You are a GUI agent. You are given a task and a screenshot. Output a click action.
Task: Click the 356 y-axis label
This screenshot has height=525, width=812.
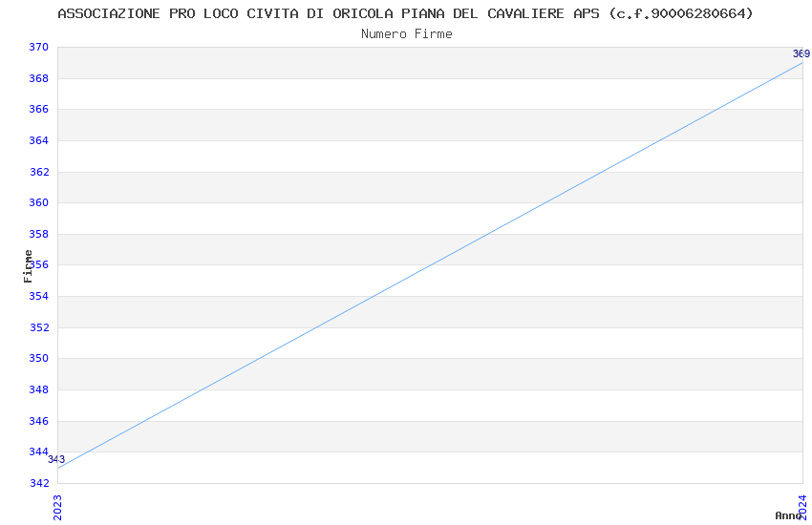coord(39,264)
